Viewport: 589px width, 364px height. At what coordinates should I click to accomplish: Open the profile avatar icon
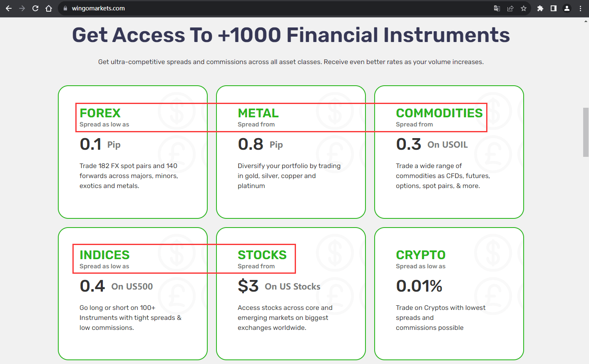tap(567, 8)
